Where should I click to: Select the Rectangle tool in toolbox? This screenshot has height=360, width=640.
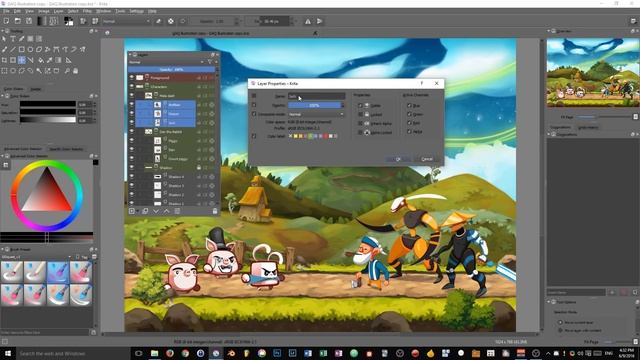22,49
